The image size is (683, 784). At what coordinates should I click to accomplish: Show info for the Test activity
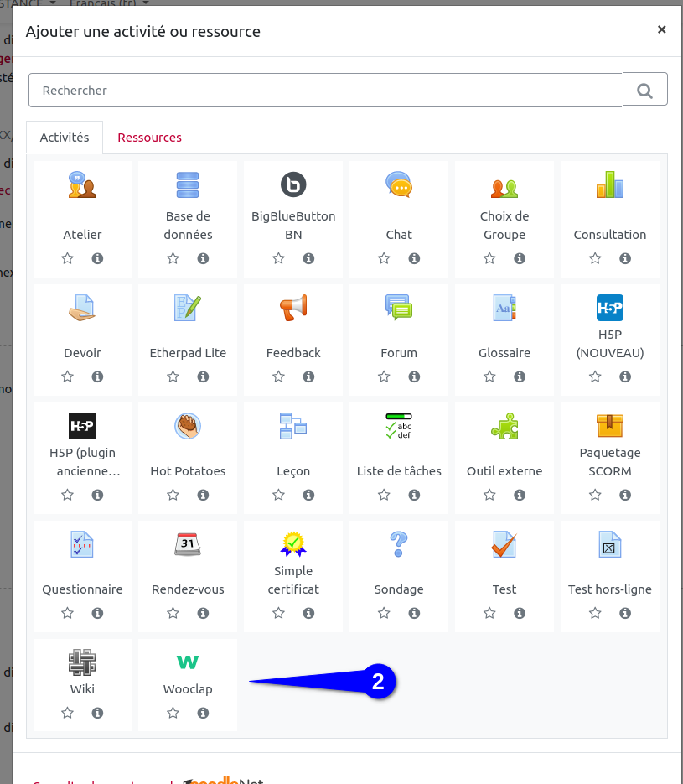click(x=520, y=614)
